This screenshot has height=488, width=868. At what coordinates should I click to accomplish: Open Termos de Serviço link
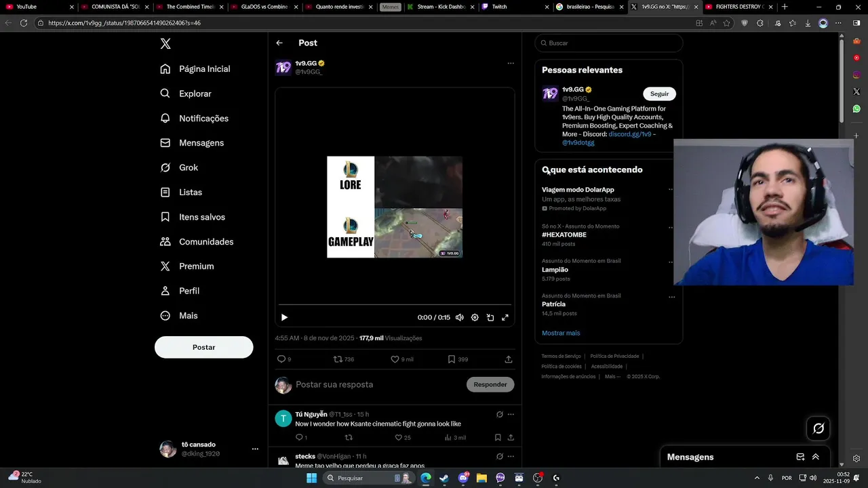coord(561,356)
